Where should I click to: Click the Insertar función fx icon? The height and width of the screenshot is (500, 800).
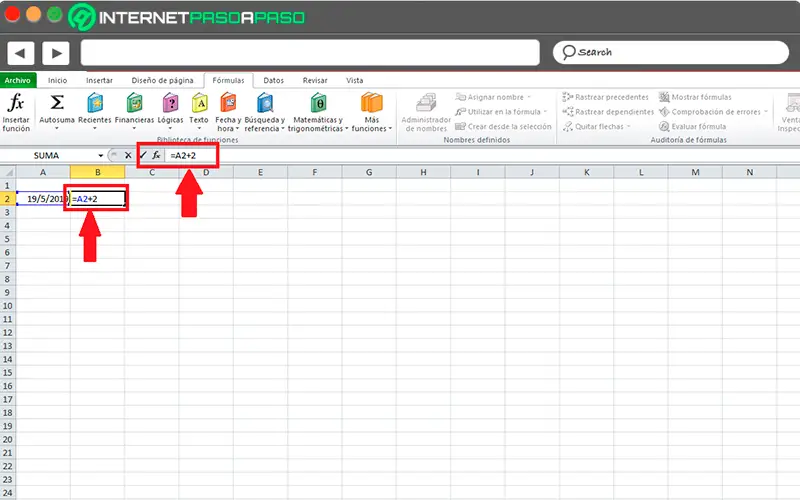click(x=16, y=103)
